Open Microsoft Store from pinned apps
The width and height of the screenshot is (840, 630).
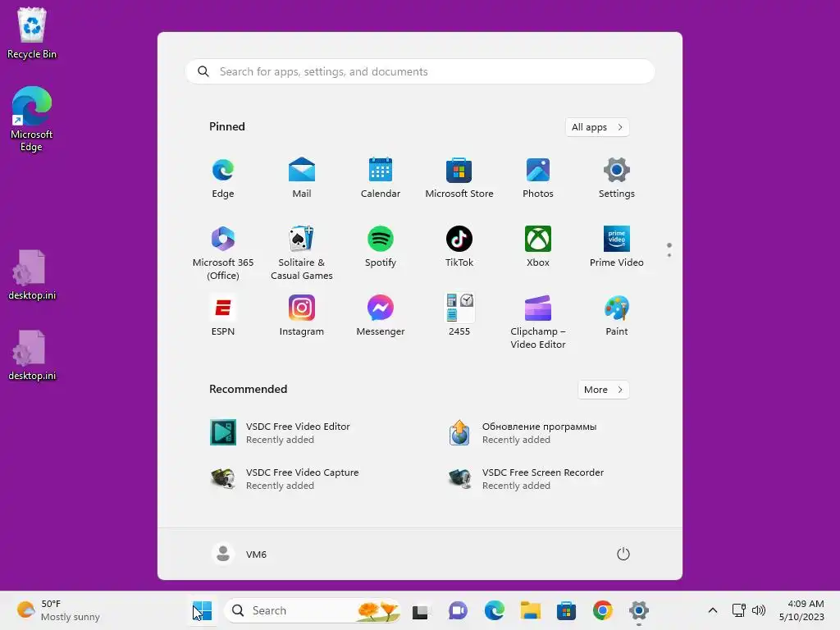459,179
